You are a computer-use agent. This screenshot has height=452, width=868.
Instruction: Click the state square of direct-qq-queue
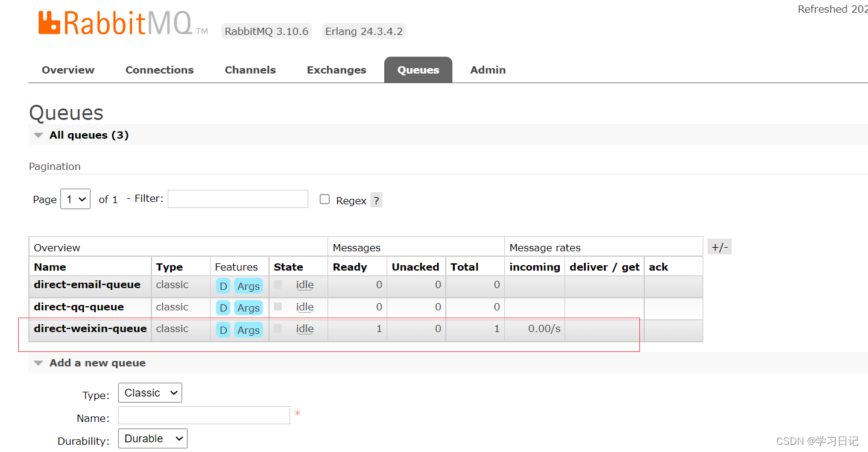tap(278, 306)
